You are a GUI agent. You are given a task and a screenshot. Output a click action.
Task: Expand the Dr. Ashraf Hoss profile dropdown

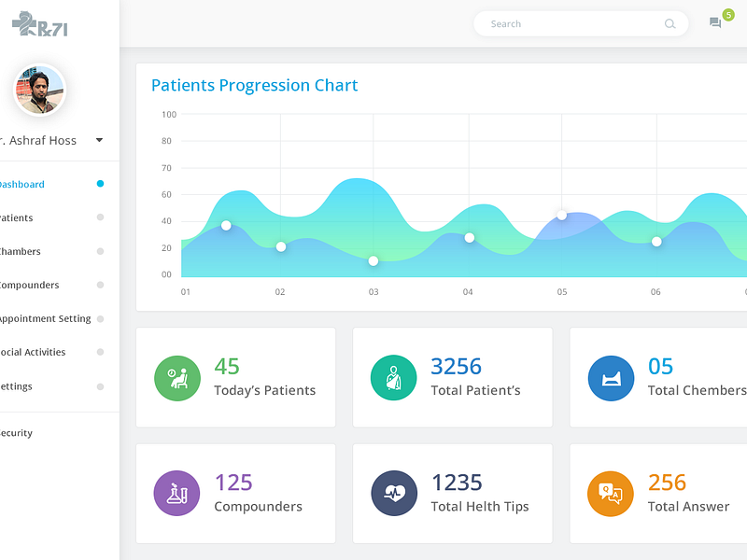99,140
